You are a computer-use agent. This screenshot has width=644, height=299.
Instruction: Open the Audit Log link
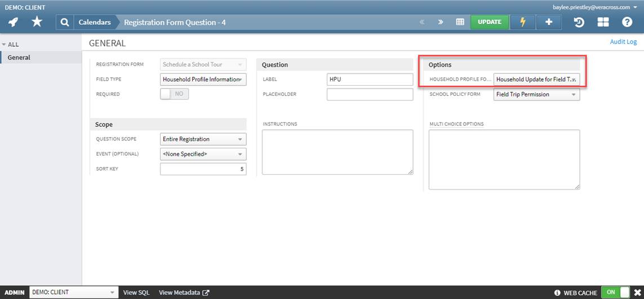[x=624, y=42]
